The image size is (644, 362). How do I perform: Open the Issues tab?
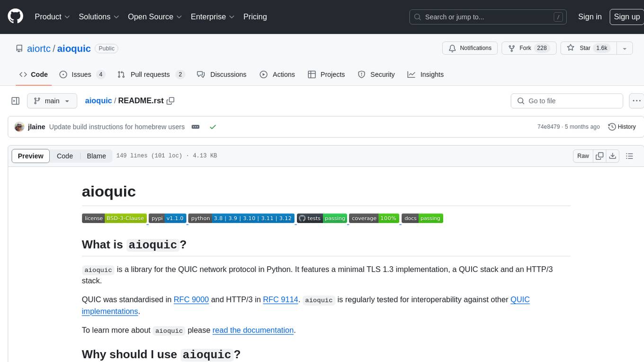point(82,74)
